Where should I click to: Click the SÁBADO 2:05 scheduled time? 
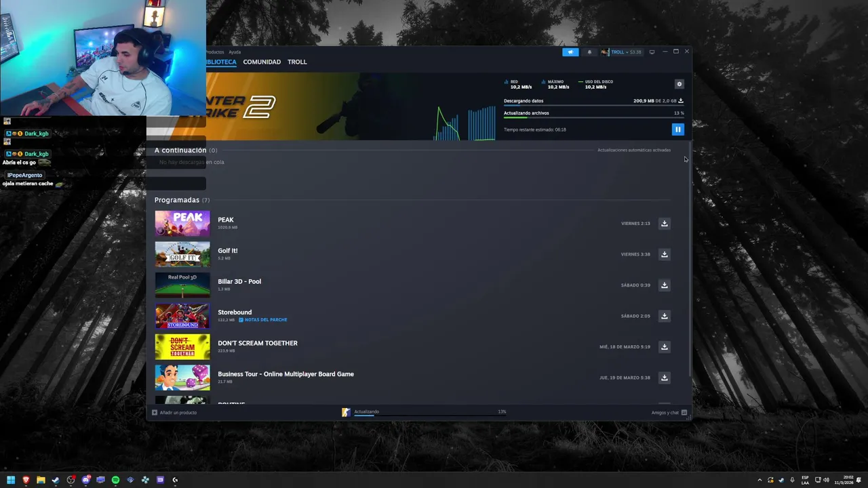pyautogui.click(x=635, y=316)
